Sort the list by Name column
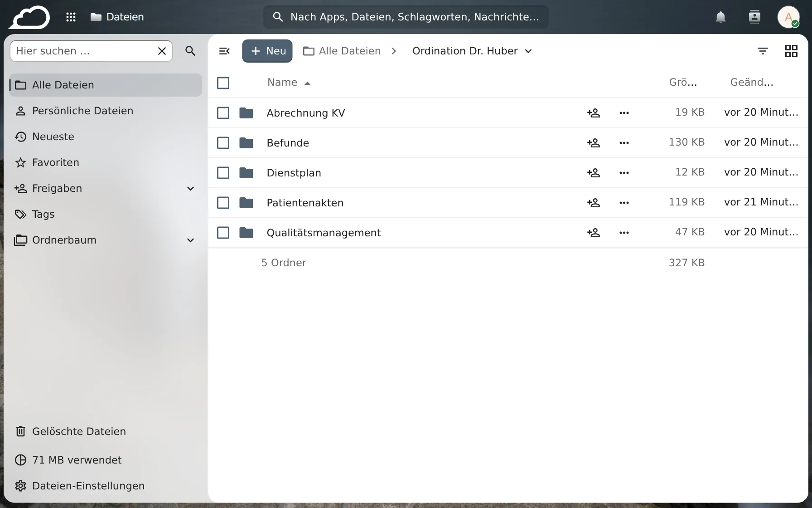The width and height of the screenshot is (812, 508). [x=289, y=83]
